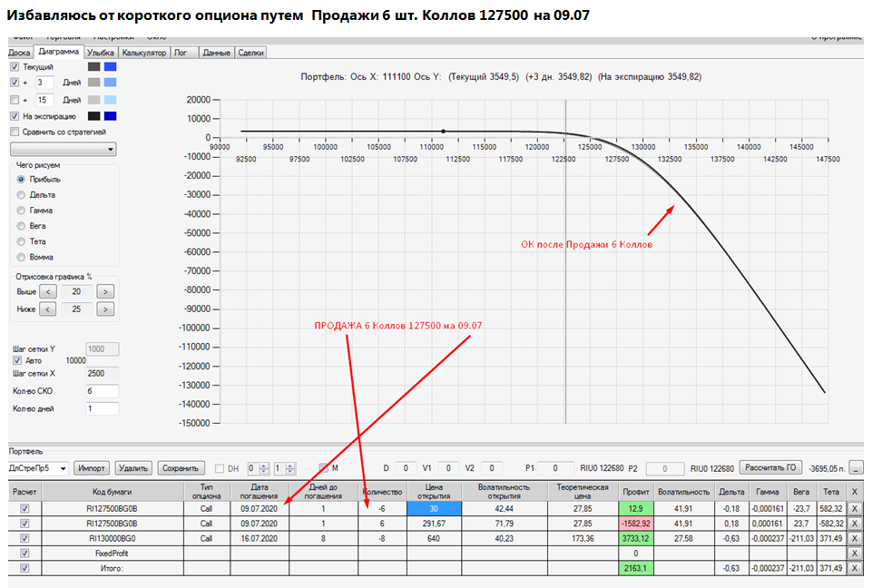This screenshot has height=588, width=882.
Task: Click the V1 value field
Action: (447, 468)
